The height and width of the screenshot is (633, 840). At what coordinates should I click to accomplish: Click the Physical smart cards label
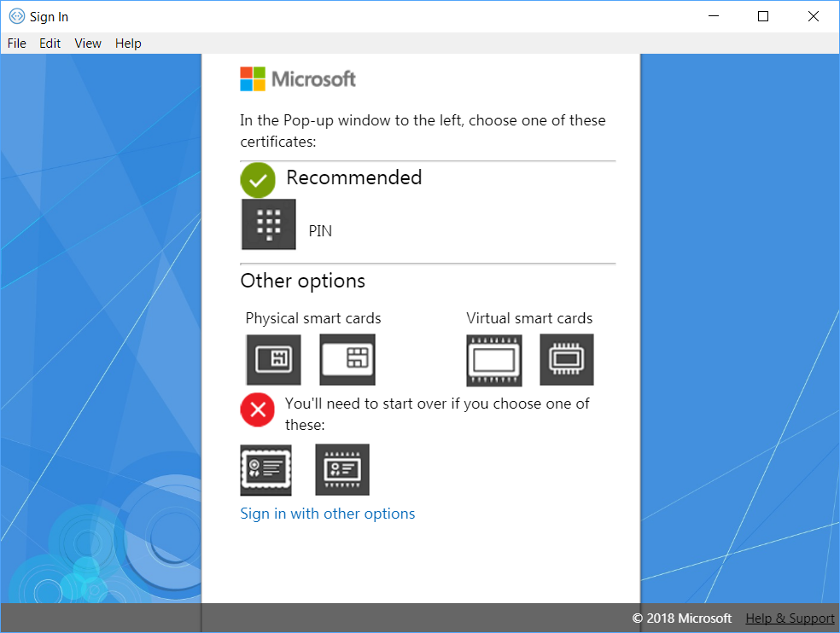click(x=313, y=318)
